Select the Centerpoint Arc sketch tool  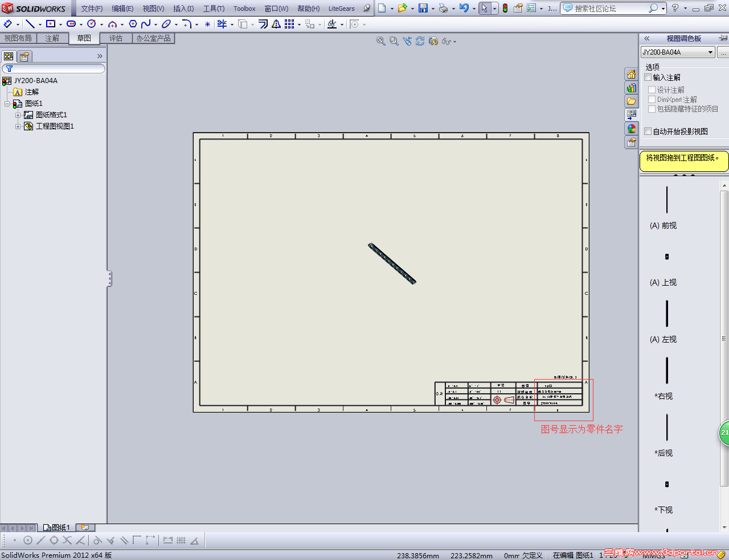112,24
